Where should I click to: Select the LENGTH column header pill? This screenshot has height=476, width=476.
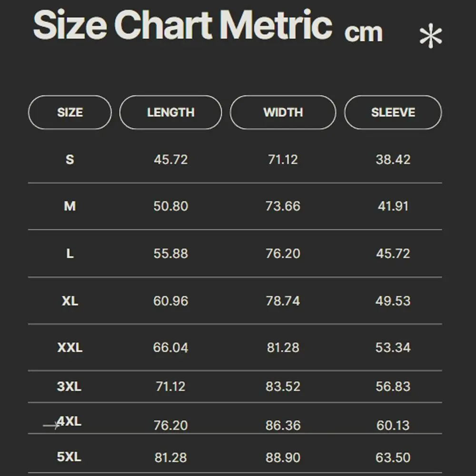(170, 112)
